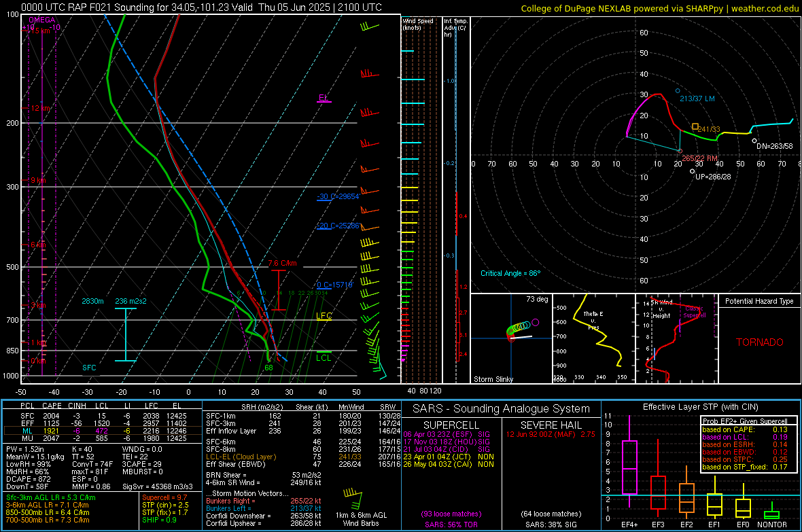Click the red Bunkers Right storm motion entry
Image resolution: width=802 pixels, height=532 pixels.
click(264, 501)
